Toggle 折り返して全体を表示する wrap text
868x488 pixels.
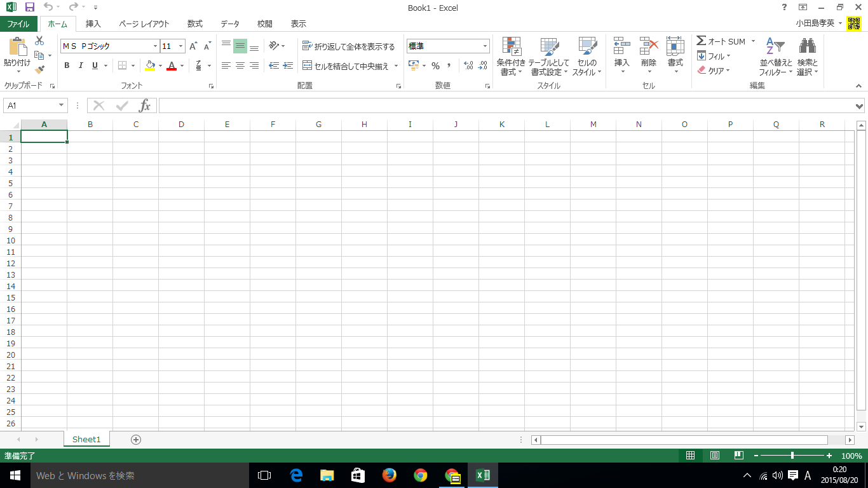pos(348,46)
